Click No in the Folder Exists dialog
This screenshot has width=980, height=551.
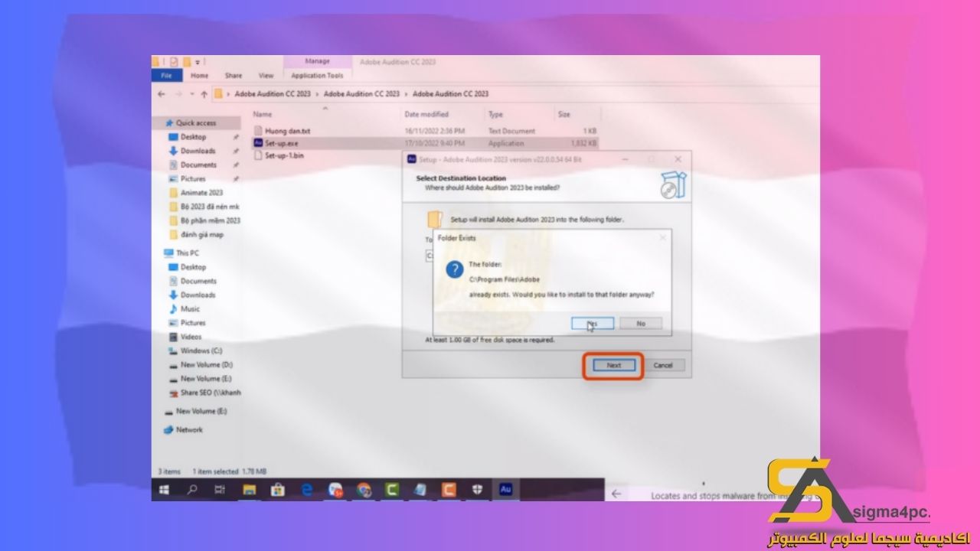[641, 323]
